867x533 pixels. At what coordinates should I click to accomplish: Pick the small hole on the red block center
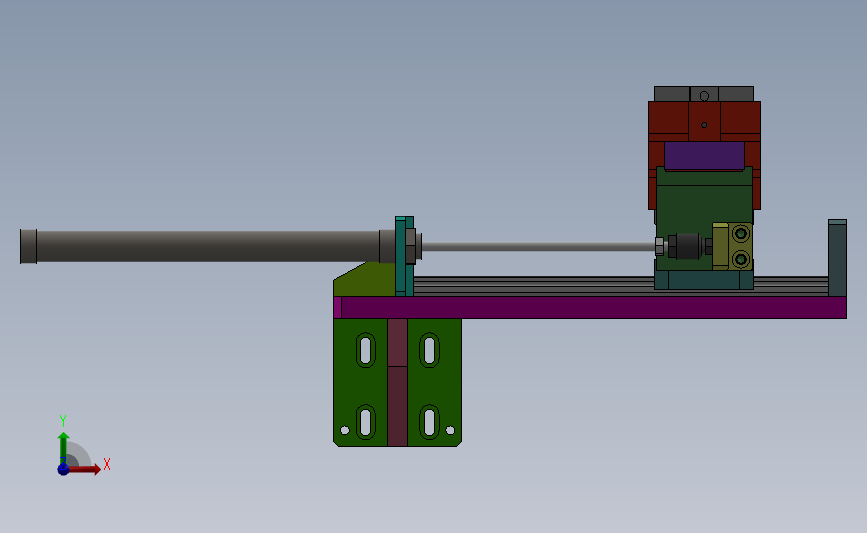pos(704,125)
